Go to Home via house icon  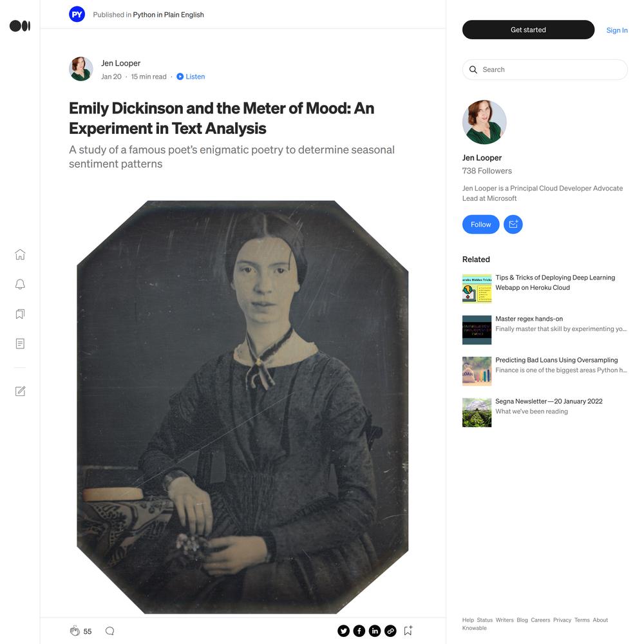click(20, 254)
